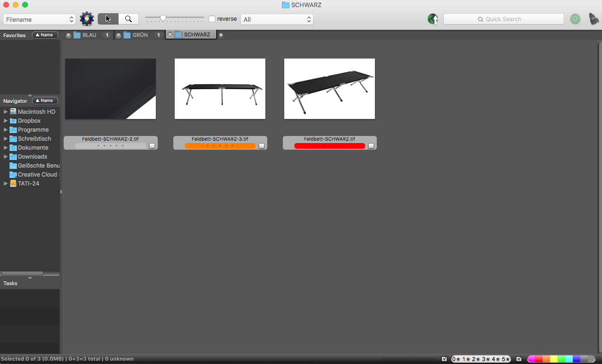
Task: Click the Feldbett-SCHWARZ-3.tif filename label
Action: point(220,139)
